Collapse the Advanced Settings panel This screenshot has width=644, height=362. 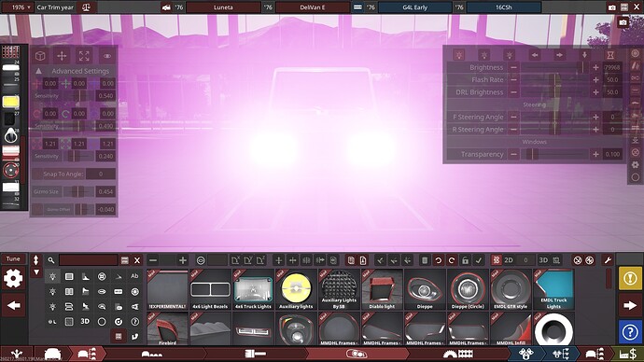tap(38, 71)
